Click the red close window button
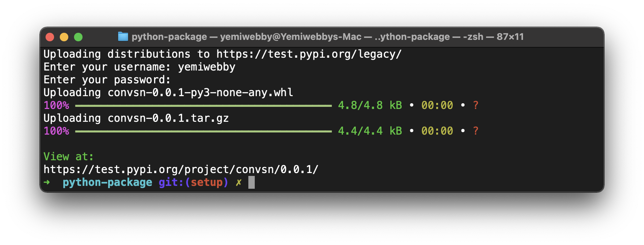 point(50,37)
